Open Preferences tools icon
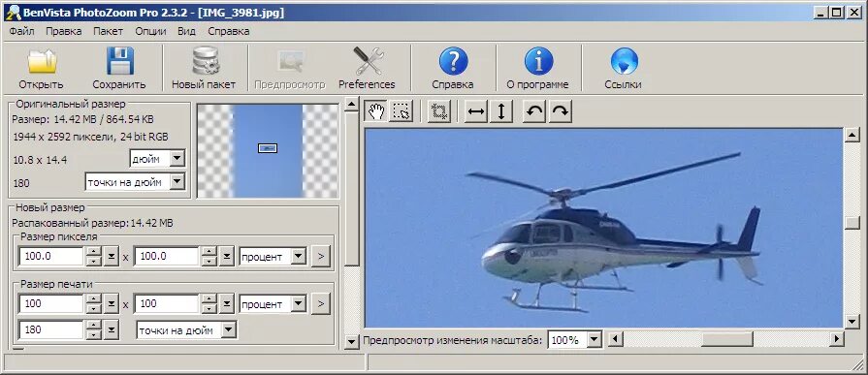Image resolution: width=868 pixels, height=375 pixels. point(367,69)
